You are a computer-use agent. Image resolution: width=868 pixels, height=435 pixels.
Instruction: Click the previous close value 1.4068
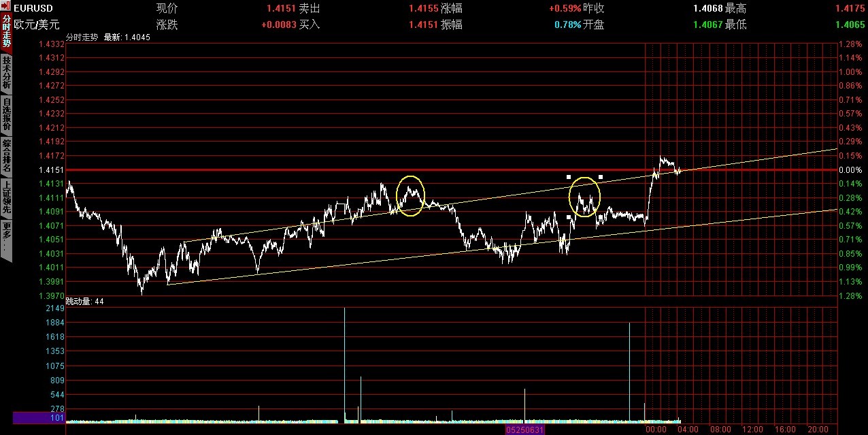pyautogui.click(x=707, y=9)
